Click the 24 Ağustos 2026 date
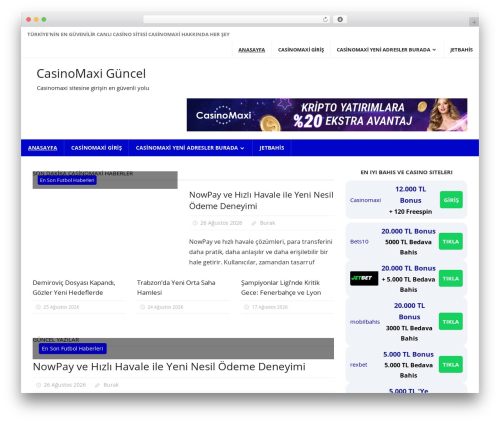Viewport: 500px width, 423px height. 165,307
